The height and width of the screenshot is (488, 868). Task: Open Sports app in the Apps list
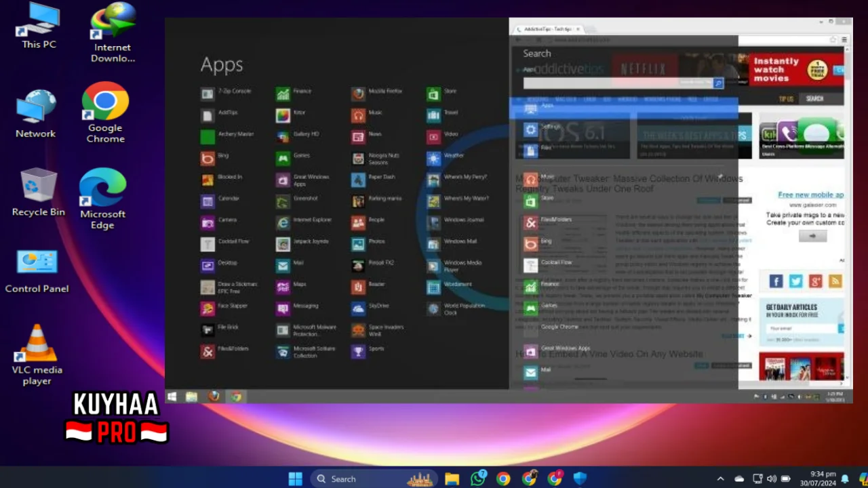tap(368, 350)
